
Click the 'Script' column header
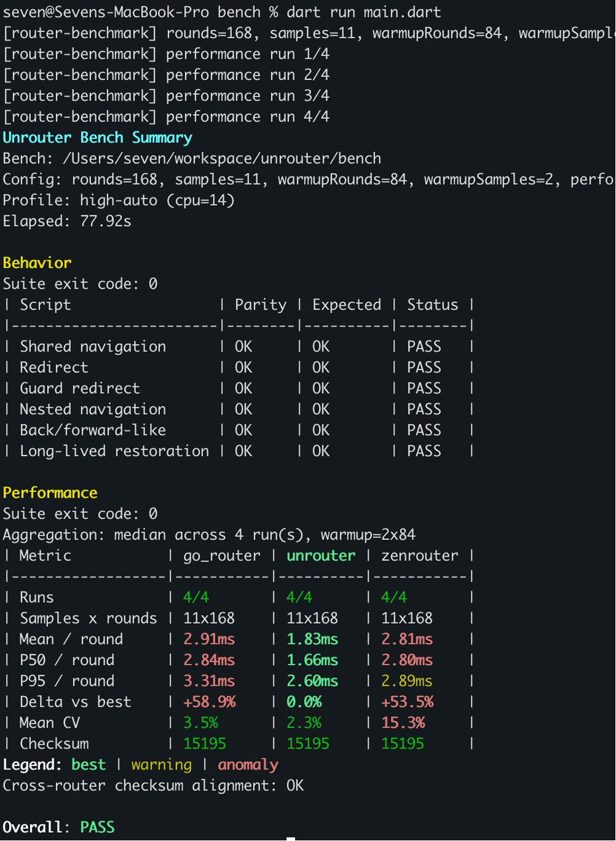point(46,305)
